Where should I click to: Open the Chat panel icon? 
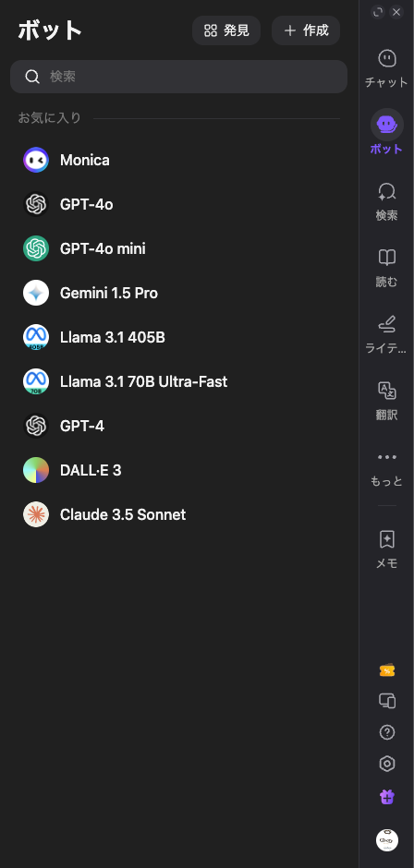pos(387,58)
